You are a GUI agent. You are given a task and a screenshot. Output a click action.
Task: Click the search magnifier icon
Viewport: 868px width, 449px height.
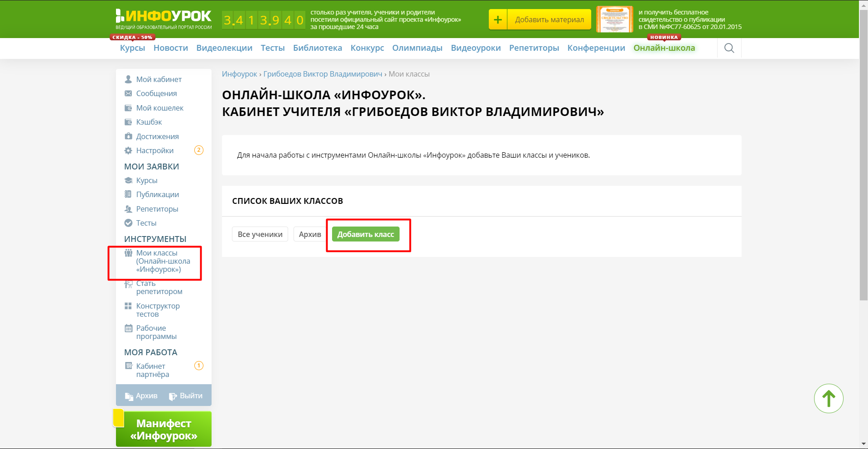click(x=729, y=48)
